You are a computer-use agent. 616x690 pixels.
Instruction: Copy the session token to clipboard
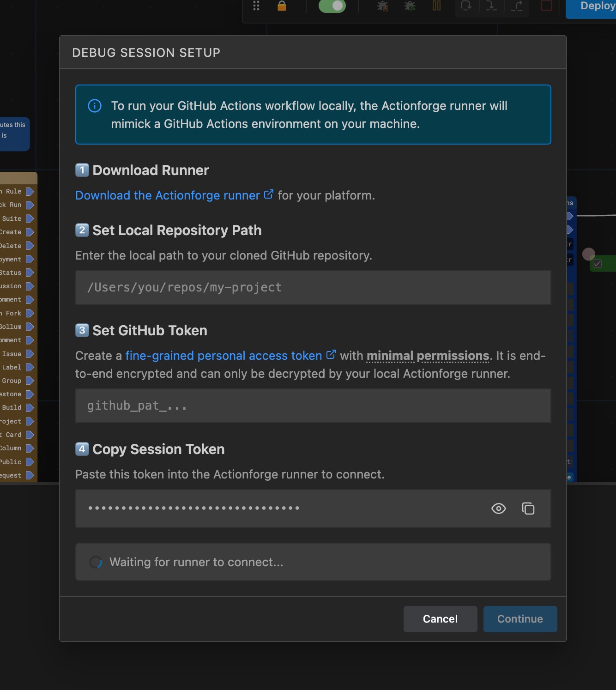point(528,508)
